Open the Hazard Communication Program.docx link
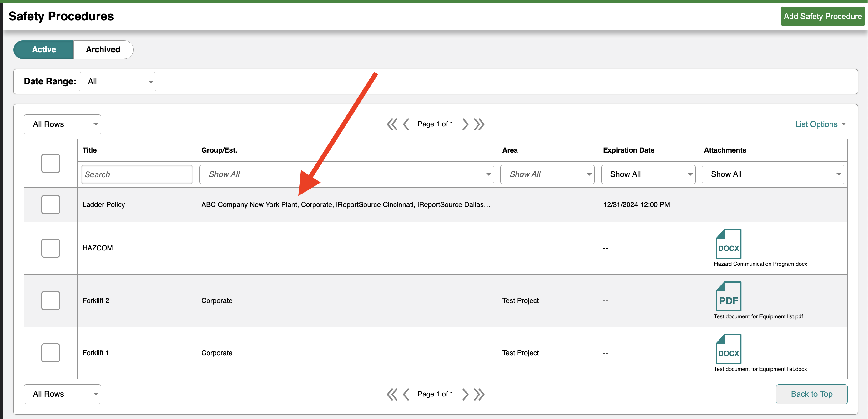 pyautogui.click(x=760, y=264)
